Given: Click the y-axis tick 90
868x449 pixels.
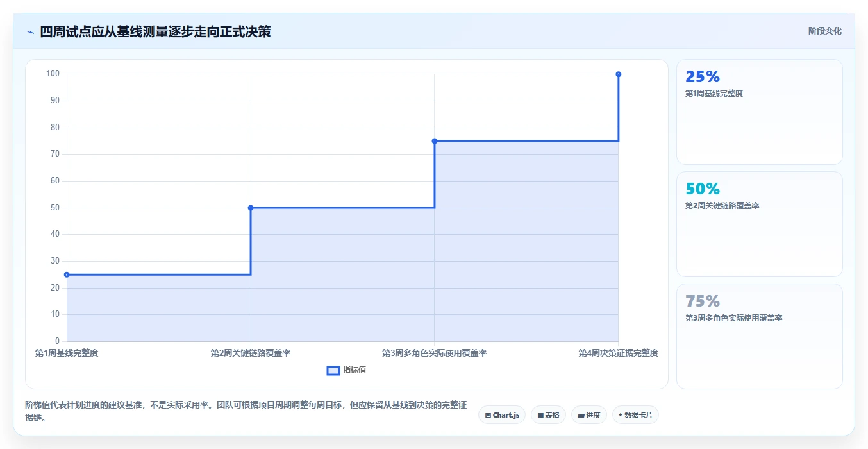Looking at the screenshot, I should (55, 101).
